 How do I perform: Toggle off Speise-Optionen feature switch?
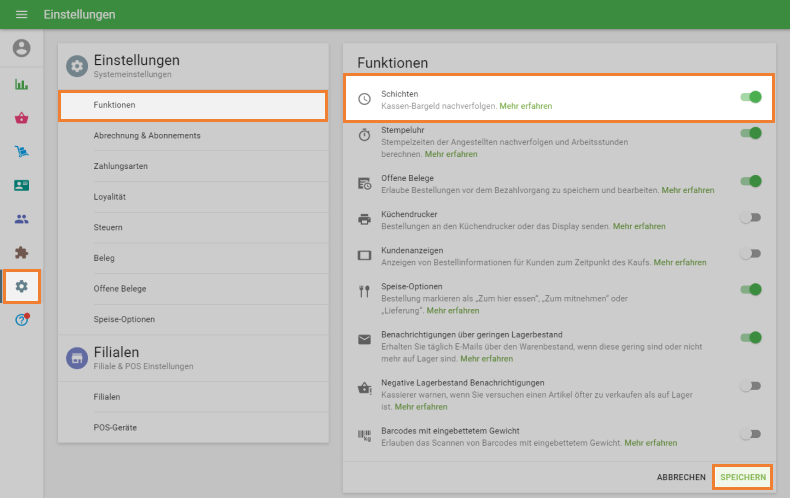coord(750,290)
